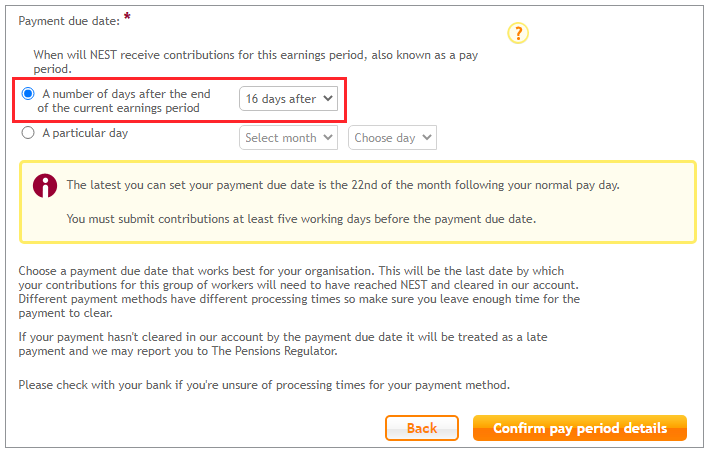This screenshot has height=452, width=708.
Task: Click the chevron arrow on 'Select month'
Action: 328,137
